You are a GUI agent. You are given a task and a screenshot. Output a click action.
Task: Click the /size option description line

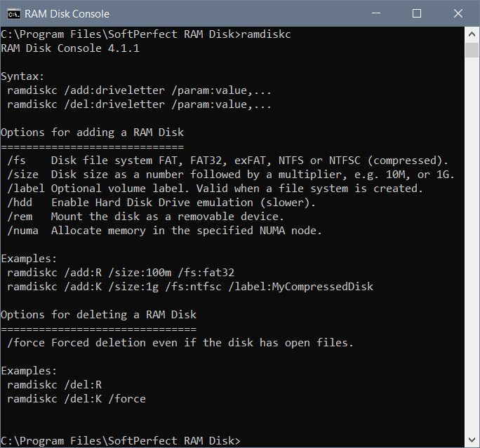pos(231,175)
